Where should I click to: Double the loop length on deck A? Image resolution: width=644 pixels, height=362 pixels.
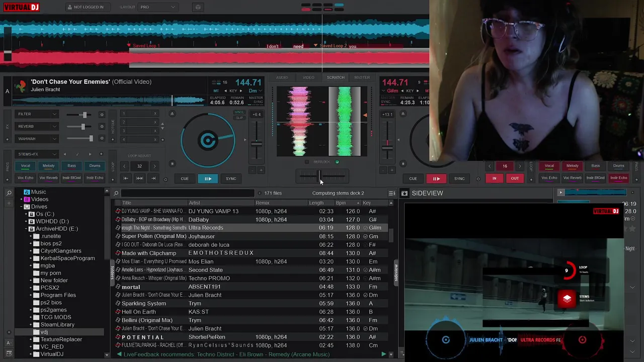coord(154,166)
